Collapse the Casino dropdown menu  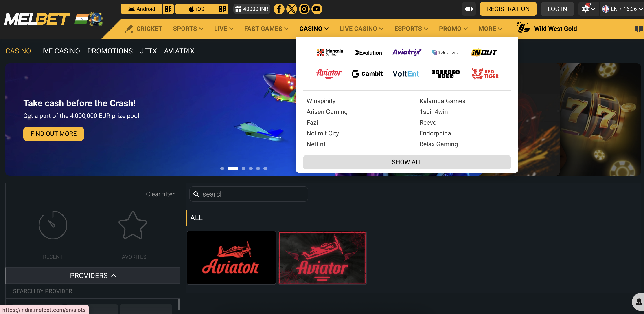[314, 29]
